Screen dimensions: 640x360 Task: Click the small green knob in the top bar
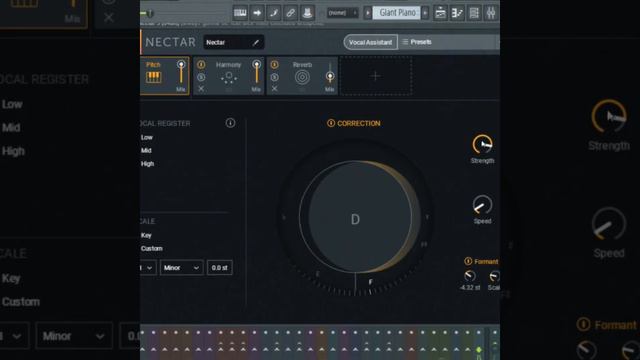(149, 13)
